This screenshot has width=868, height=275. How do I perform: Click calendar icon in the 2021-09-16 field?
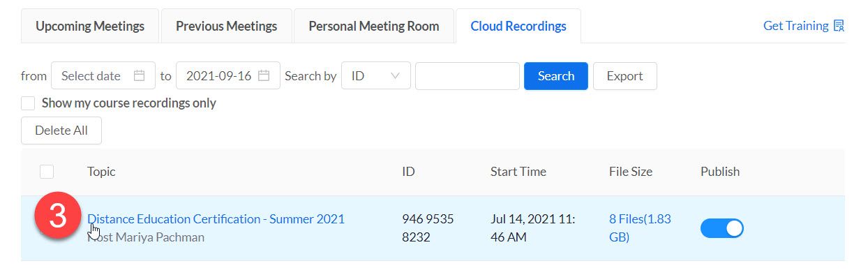click(x=264, y=76)
